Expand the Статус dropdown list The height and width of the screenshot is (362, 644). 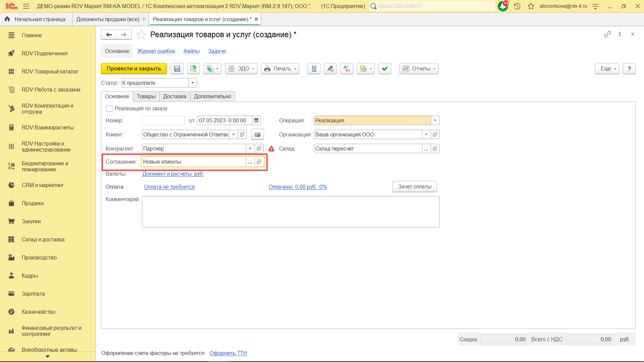193,83
